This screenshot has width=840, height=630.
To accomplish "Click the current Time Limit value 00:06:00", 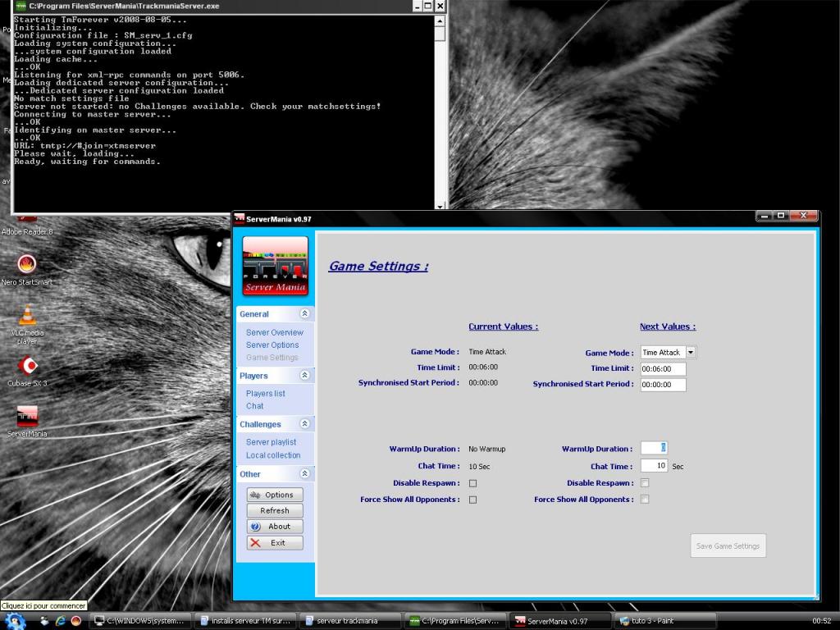I will 483,367.
